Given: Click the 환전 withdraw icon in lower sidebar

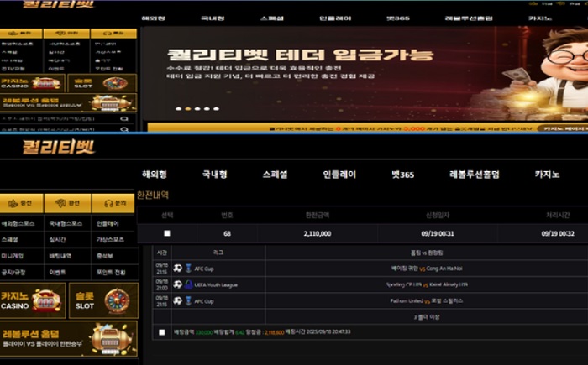Looking at the screenshot, I should coord(60,203).
